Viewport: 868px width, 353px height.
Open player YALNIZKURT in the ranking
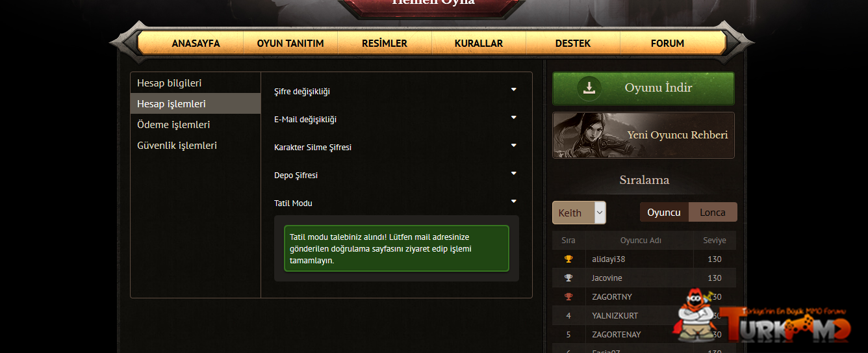tap(615, 316)
